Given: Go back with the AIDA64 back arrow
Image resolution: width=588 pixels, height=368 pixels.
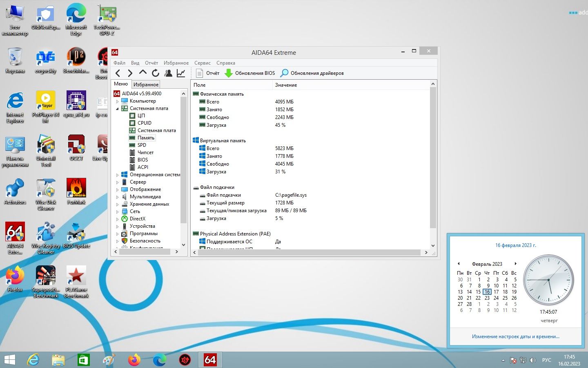Looking at the screenshot, I should click(x=118, y=73).
